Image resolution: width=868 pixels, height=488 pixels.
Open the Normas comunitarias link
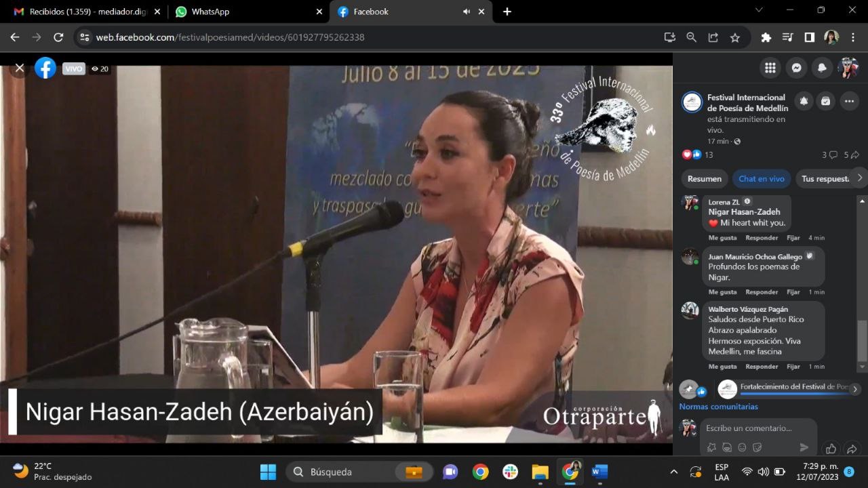718,407
